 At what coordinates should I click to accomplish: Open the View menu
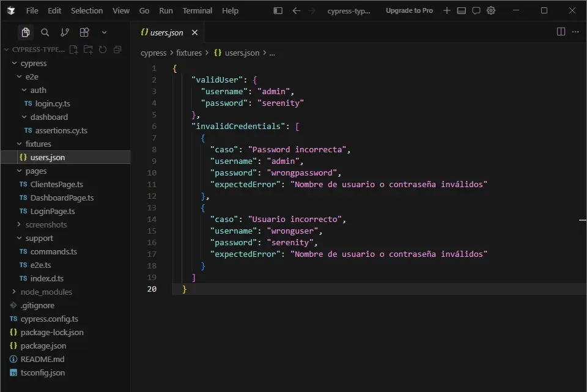(x=121, y=11)
